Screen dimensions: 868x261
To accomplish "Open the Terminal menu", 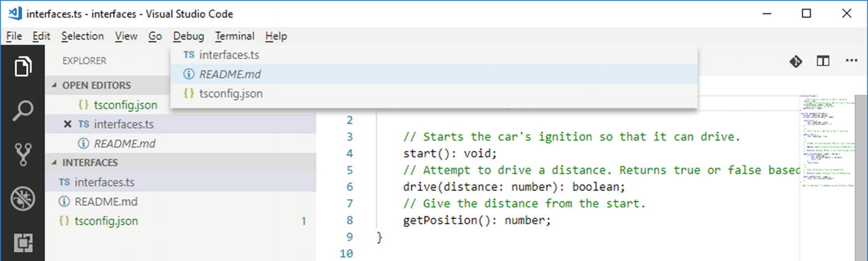I will click(x=235, y=37).
